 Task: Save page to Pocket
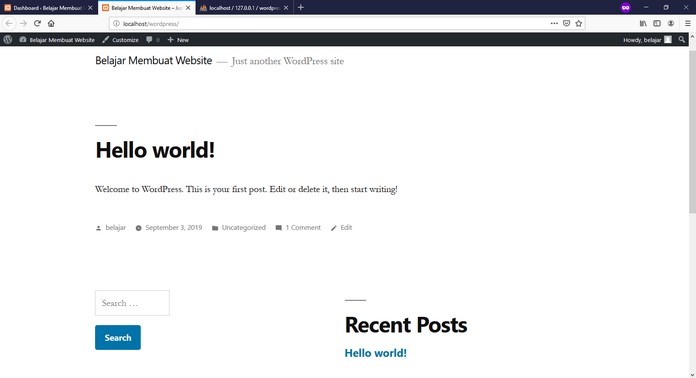[x=566, y=24]
